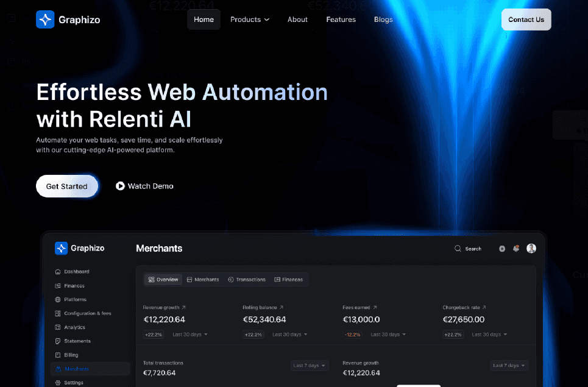Screen dimensions: 588x387
Task: Click the play icon beside Watch Demo
Action: pyautogui.click(x=120, y=186)
